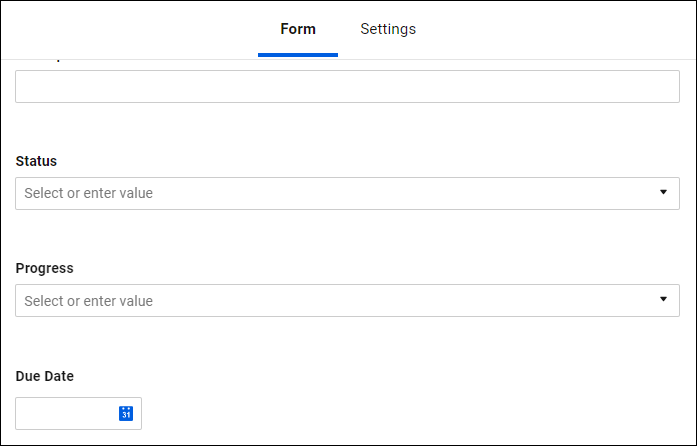Click the Progress field label

click(x=44, y=268)
